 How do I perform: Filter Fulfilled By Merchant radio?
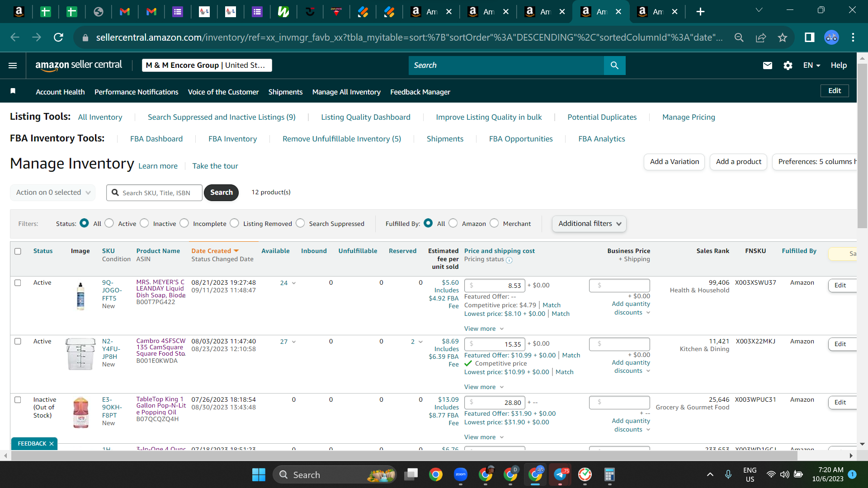[494, 223]
